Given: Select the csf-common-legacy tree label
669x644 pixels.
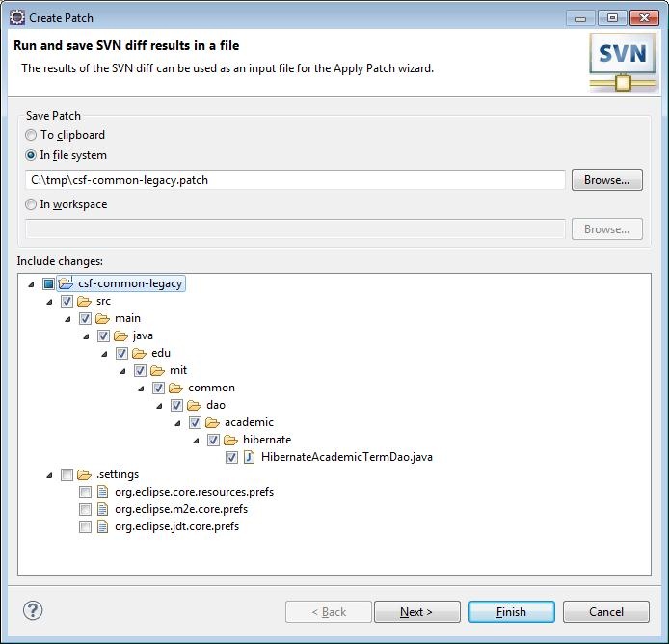Looking at the screenshot, I should coord(130,283).
